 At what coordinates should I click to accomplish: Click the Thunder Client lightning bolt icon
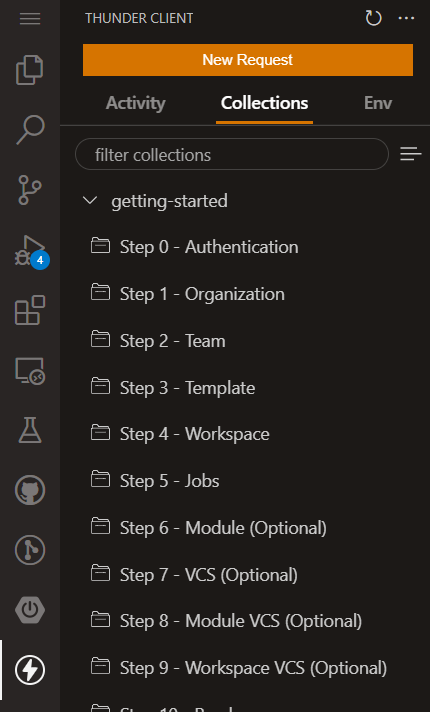[x=30, y=670]
